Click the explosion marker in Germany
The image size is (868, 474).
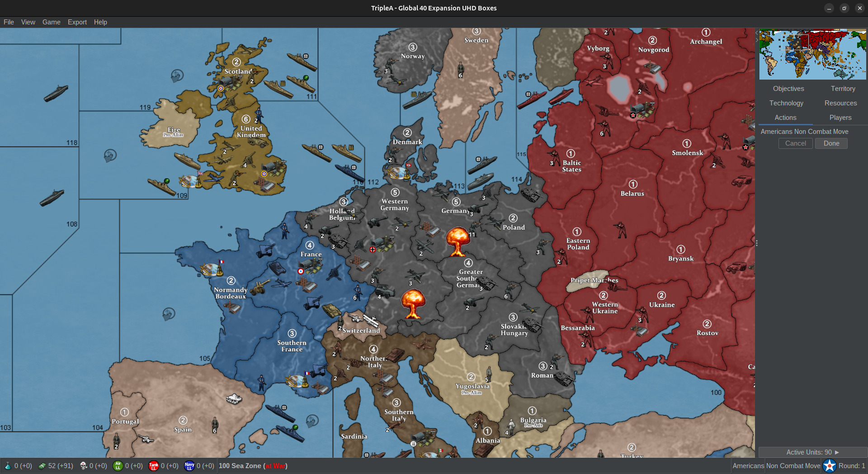pyautogui.click(x=458, y=241)
